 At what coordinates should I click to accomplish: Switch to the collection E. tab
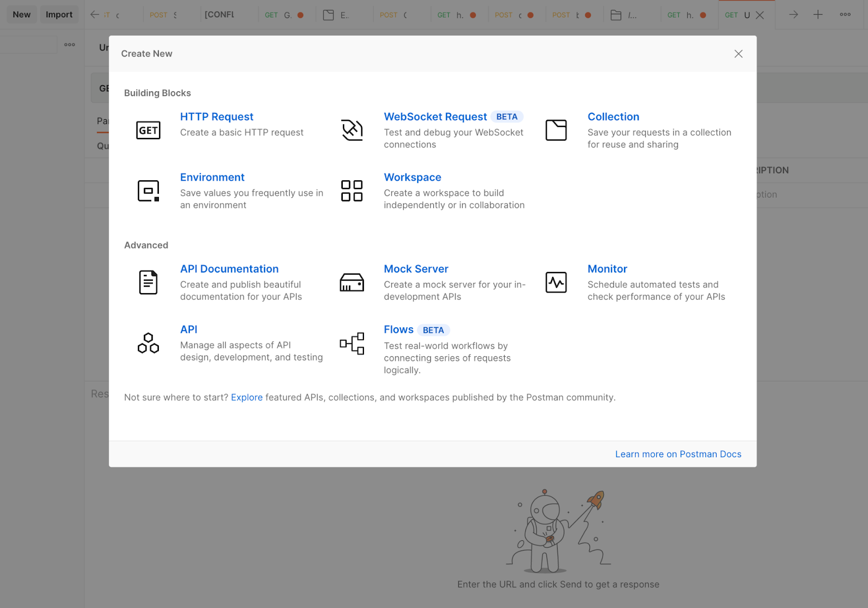344,15
